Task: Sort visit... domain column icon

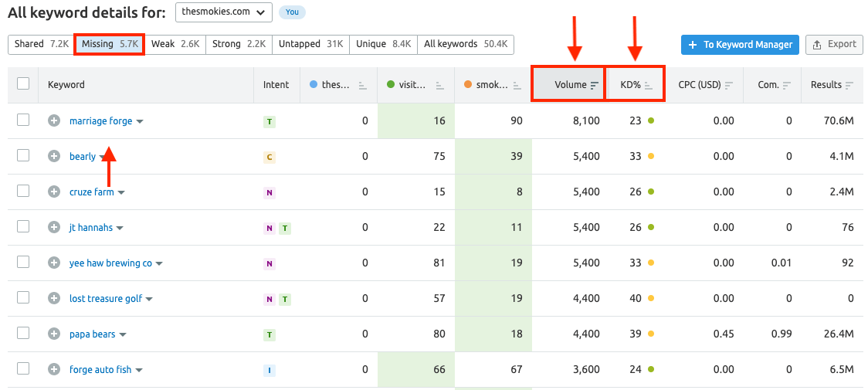Action: point(440,85)
